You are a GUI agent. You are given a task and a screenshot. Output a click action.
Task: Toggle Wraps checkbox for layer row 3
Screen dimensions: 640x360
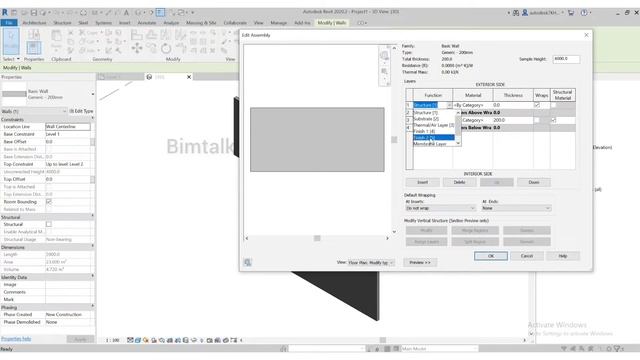(x=537, y=120)
